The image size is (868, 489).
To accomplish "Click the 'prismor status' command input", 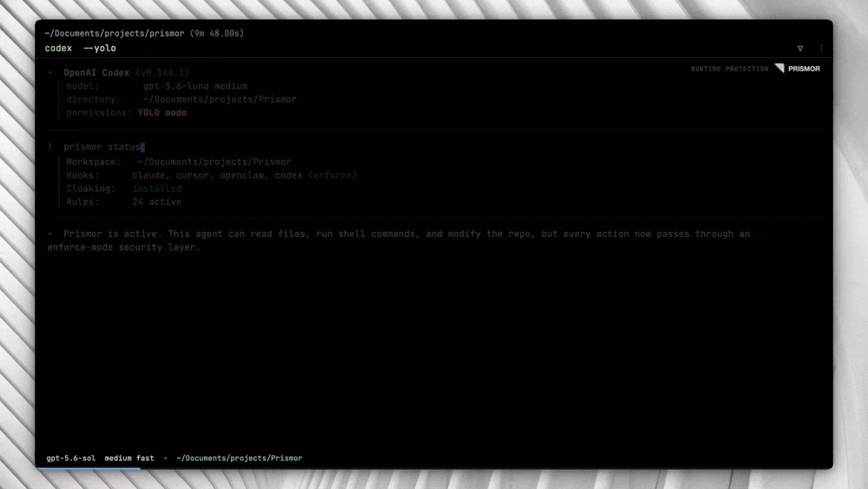I will coord(102,147).
